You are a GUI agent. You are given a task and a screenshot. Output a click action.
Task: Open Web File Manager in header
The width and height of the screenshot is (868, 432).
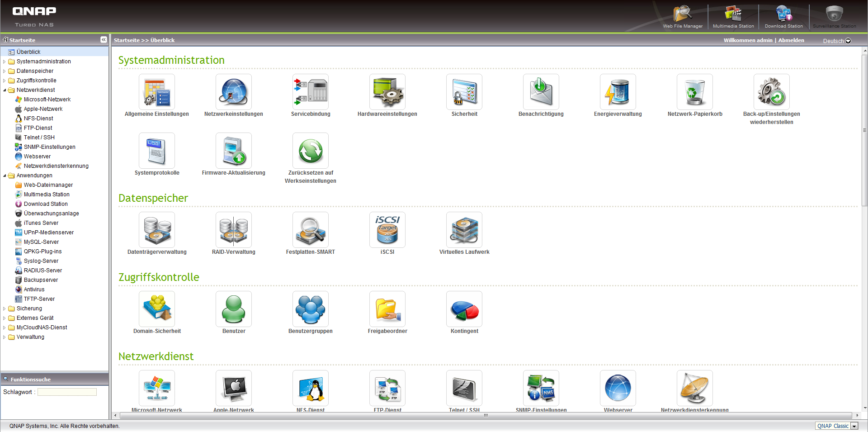tap(683, 17)
